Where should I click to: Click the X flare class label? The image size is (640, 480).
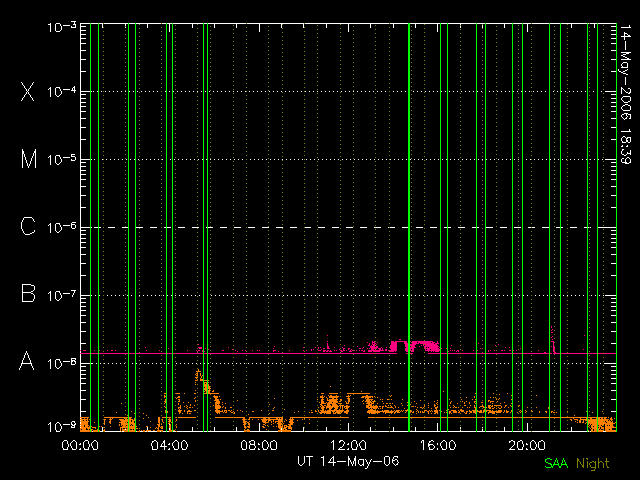point(28,91)
